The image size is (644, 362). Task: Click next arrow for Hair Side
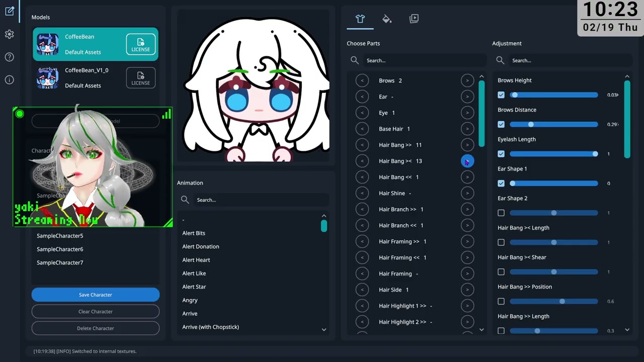(467, 290)
